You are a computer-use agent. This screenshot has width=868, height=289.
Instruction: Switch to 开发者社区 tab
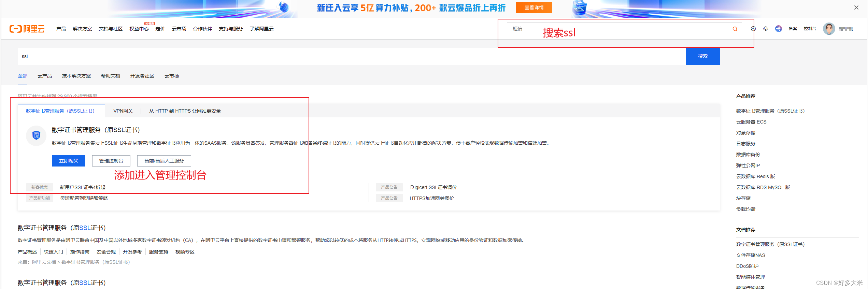[x=142, y=76]
